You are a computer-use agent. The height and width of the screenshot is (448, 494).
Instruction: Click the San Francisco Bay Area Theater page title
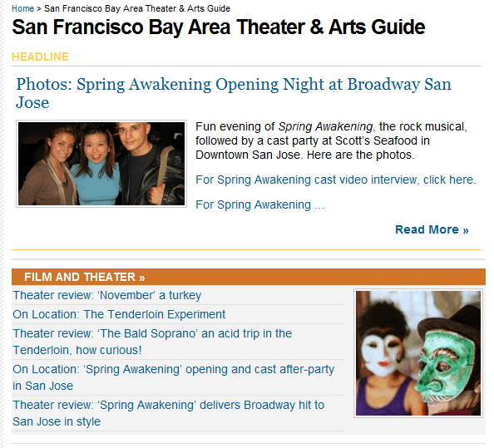(219, 27)
